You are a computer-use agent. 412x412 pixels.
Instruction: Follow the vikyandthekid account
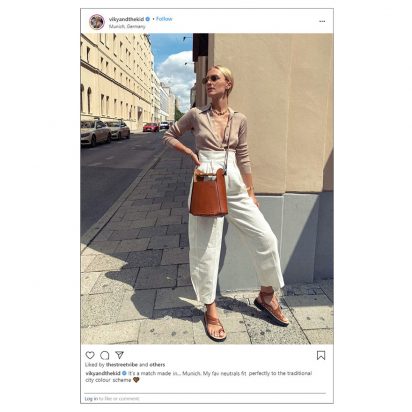[x=164, y=19]
